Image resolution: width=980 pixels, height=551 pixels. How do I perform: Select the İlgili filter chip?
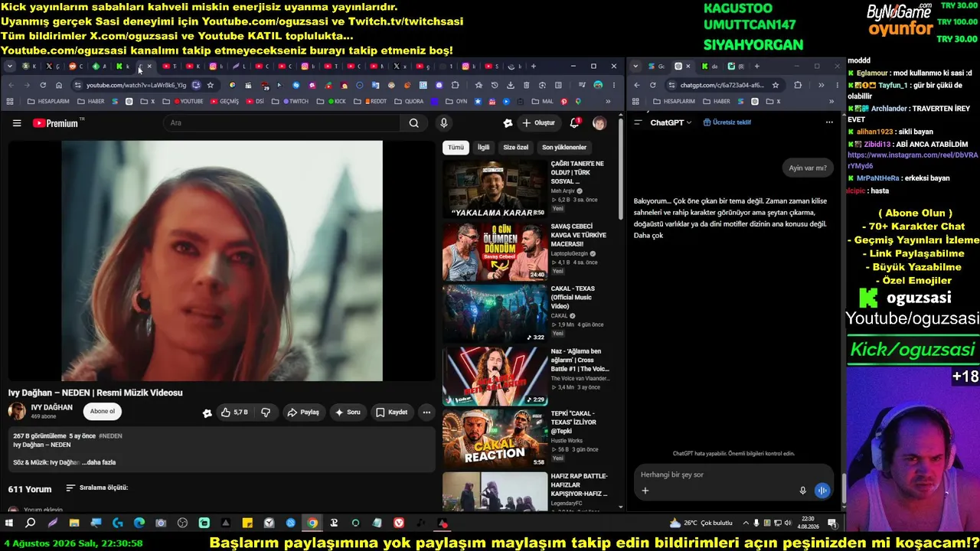pyautogui.click(x=483, y=147)
